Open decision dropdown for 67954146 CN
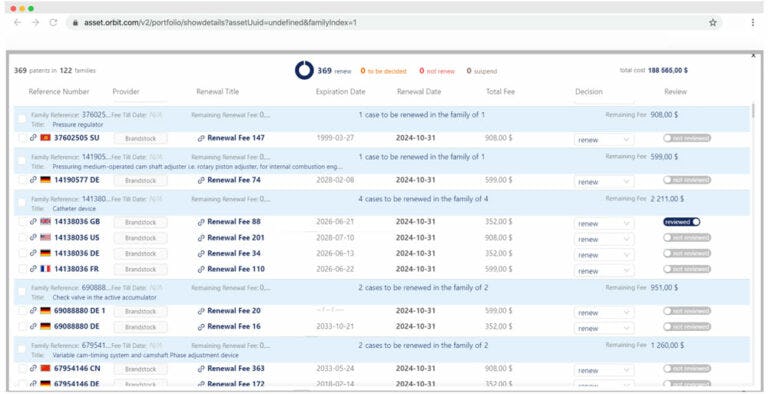The width and height of the screenshot is (768, 394). tap(603, 370)
